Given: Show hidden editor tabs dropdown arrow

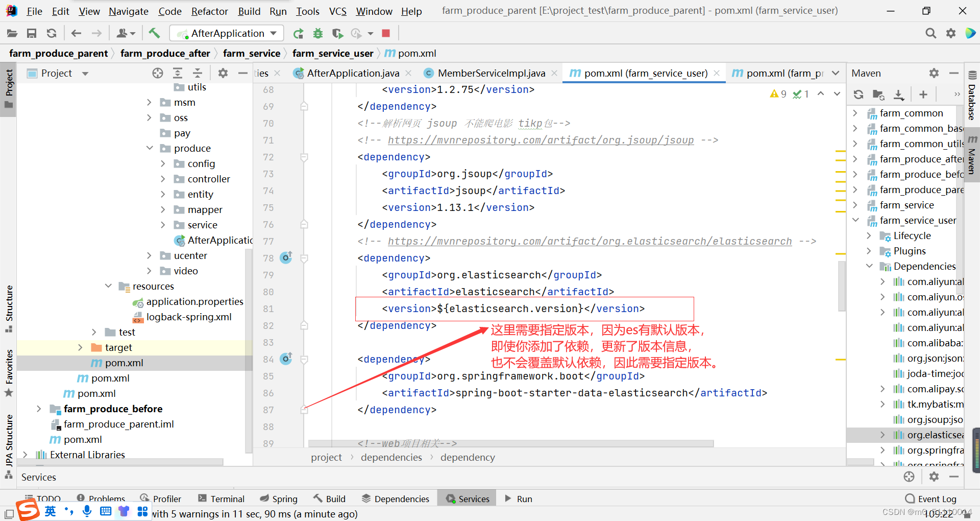Looking at the screenshot, I should pos(836,73).
